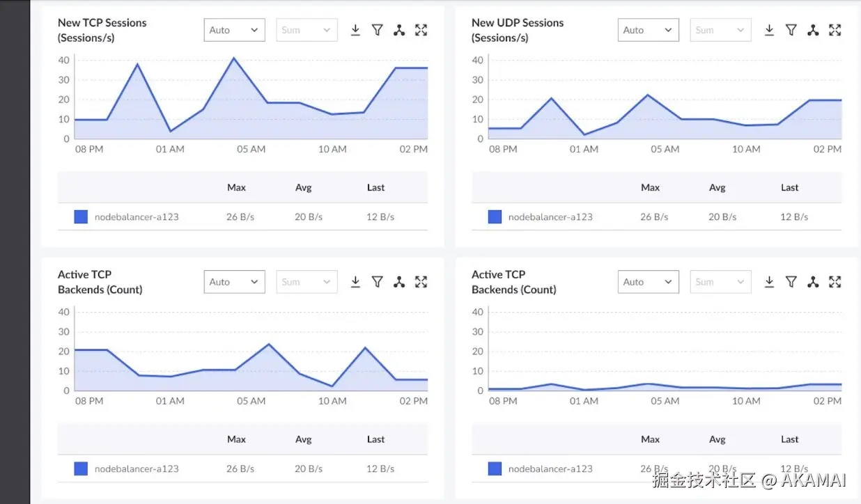Click the group-by icon on the right Active TCP Backends chart

[813, 282]
